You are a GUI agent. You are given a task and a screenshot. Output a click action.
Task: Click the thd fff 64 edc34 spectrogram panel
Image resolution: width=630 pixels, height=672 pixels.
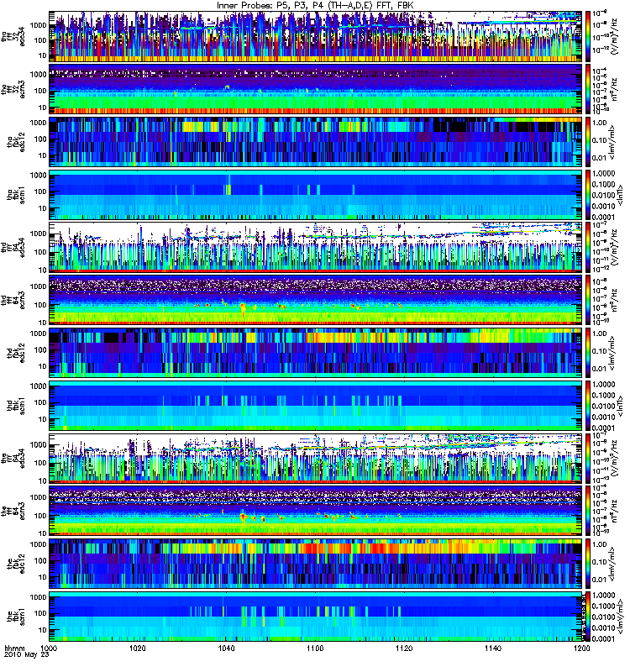point(316,247)
